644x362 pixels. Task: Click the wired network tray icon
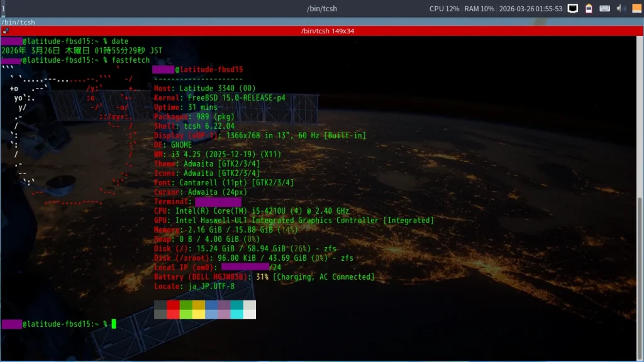click(x=573, y=9)
